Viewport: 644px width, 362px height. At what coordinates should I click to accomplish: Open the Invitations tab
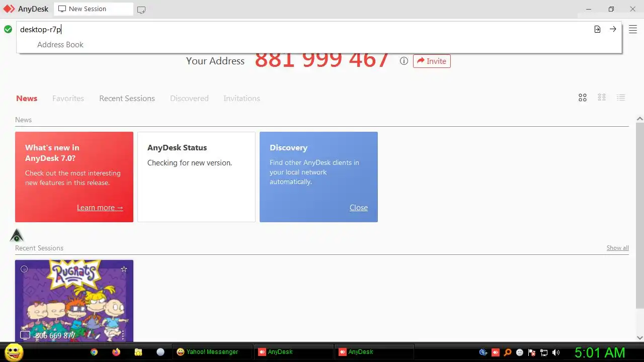(242, 98)
